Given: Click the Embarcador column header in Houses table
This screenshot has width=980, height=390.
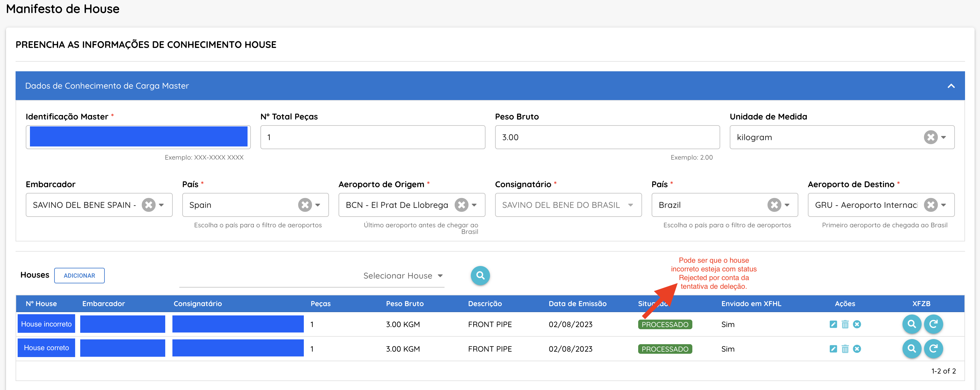Looking at the screenshot, I should point(104,303).
